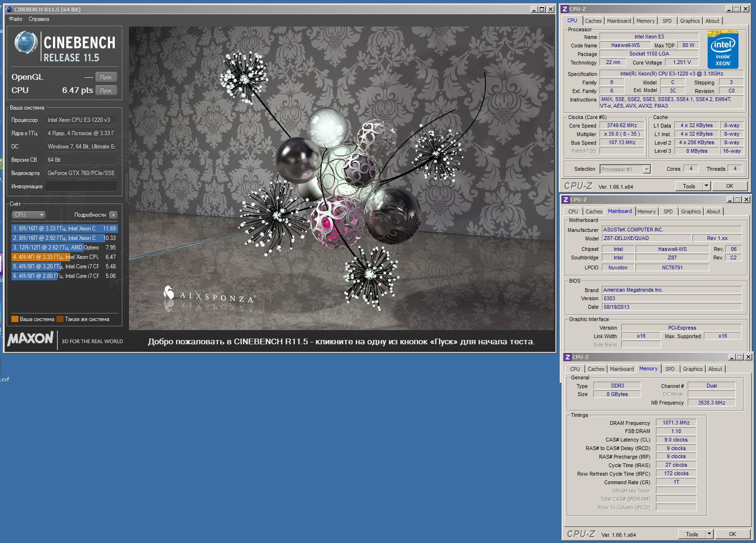This screenshot has width=756, height=543.
Task: Switch to SPD tab in top CPU-Z window
Action: [x=667, y=21]
